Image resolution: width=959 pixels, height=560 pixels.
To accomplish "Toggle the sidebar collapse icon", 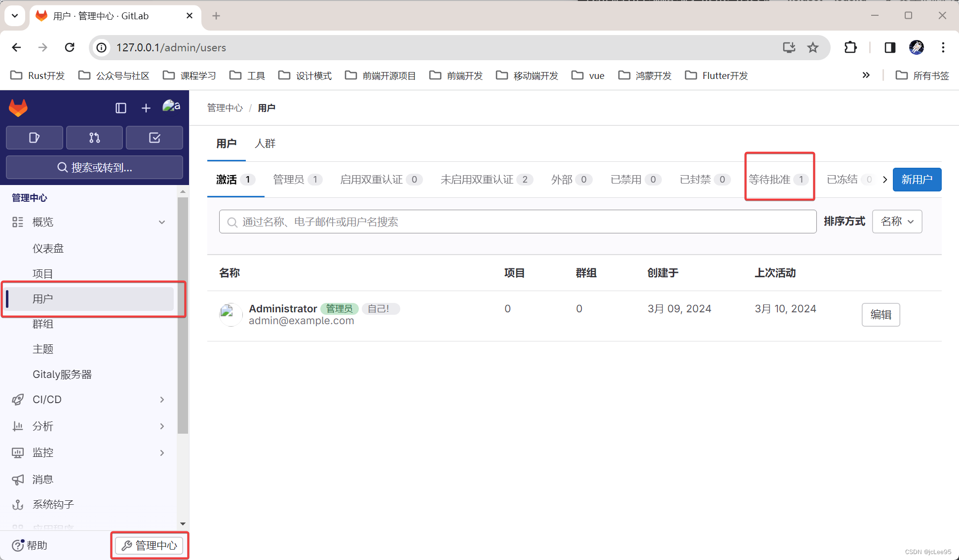I will coord(121,108).
